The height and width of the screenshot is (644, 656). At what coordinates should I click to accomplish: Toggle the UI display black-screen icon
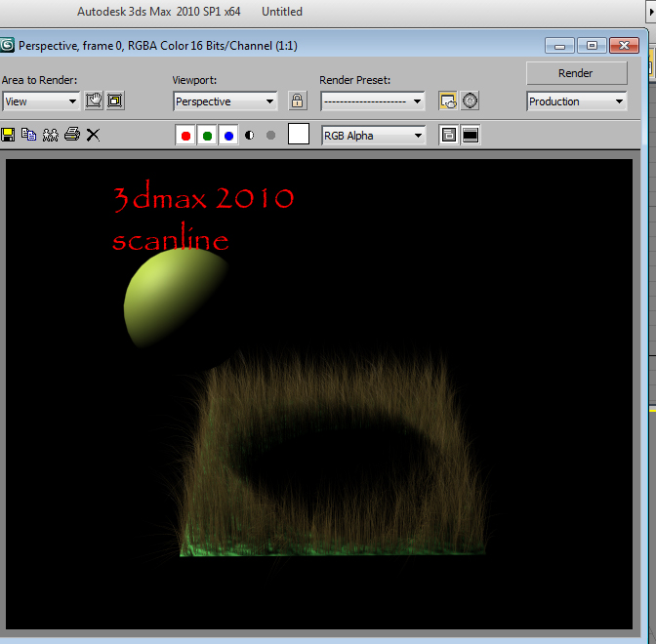pos(471,135)
